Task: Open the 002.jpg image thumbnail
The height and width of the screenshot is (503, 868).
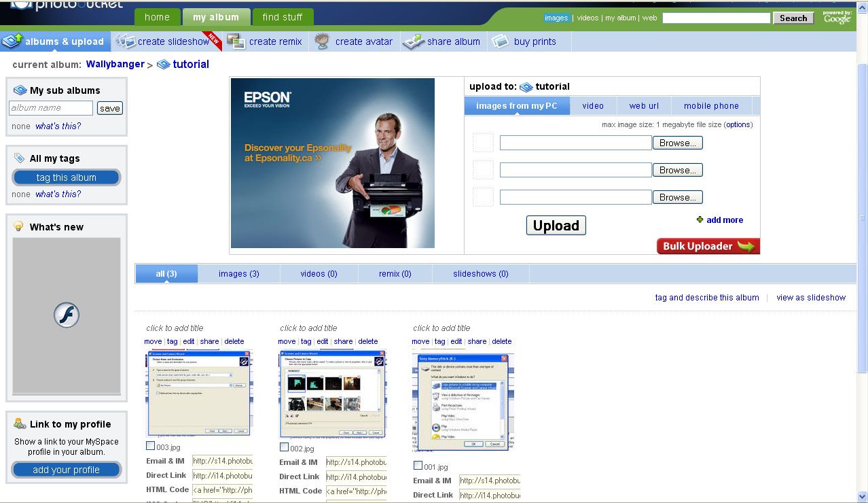Action: tap(332, 394)
